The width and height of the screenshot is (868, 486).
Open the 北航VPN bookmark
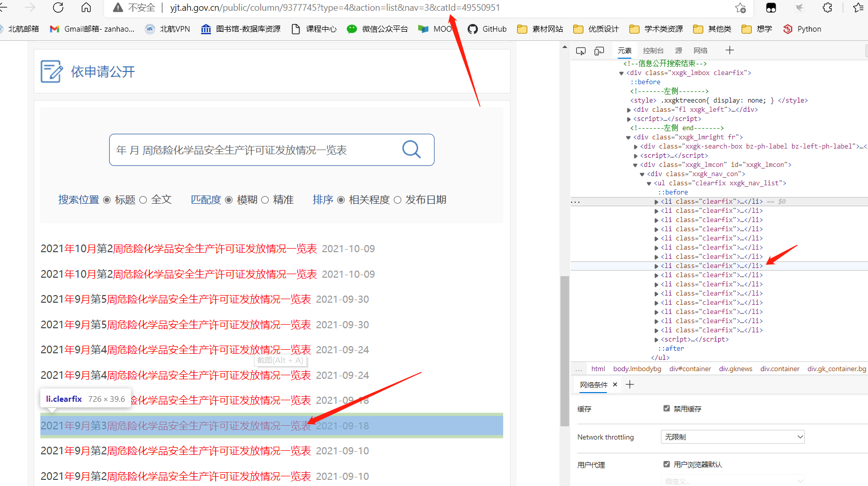(167, 29)
